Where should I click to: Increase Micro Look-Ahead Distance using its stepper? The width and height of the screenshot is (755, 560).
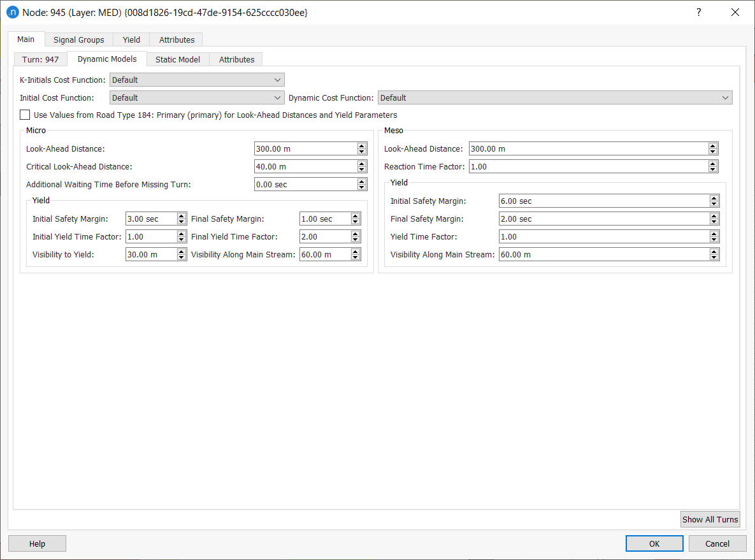tap(361, 146)
